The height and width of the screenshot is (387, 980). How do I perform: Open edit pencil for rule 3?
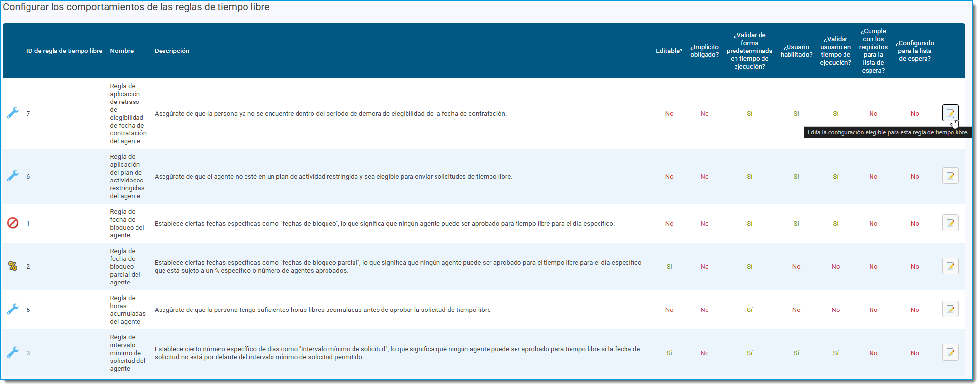(x=950, y=353)
